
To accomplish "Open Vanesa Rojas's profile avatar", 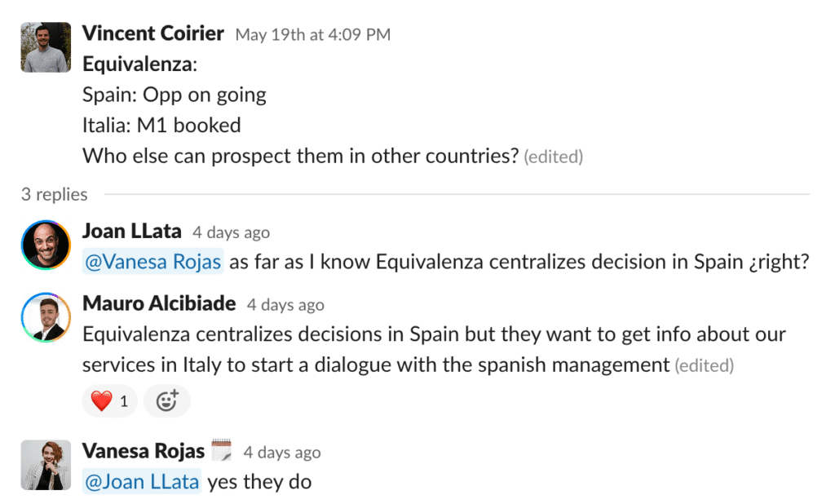I will 46,465.
